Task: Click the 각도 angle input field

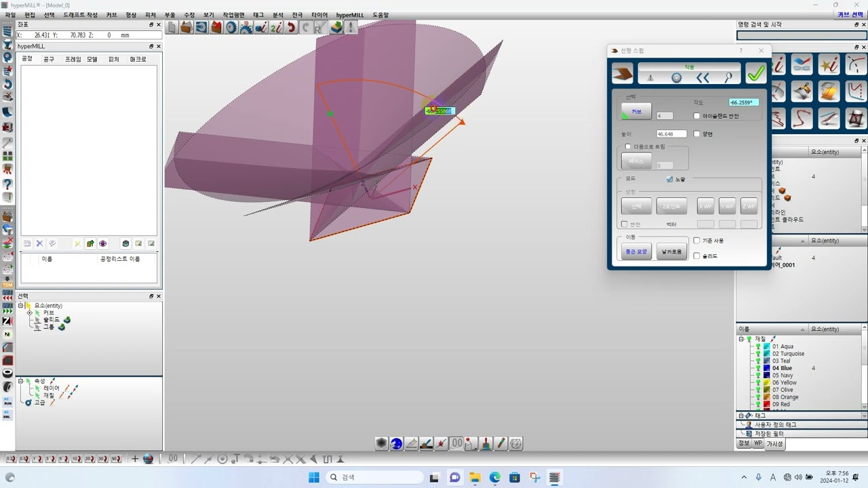Action: 744,102
